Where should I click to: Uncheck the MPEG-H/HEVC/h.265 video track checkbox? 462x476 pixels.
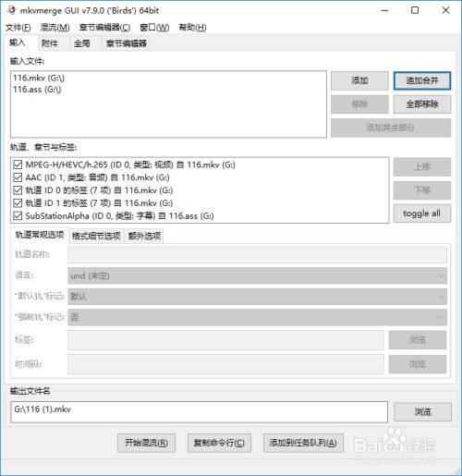pos(18,165)
